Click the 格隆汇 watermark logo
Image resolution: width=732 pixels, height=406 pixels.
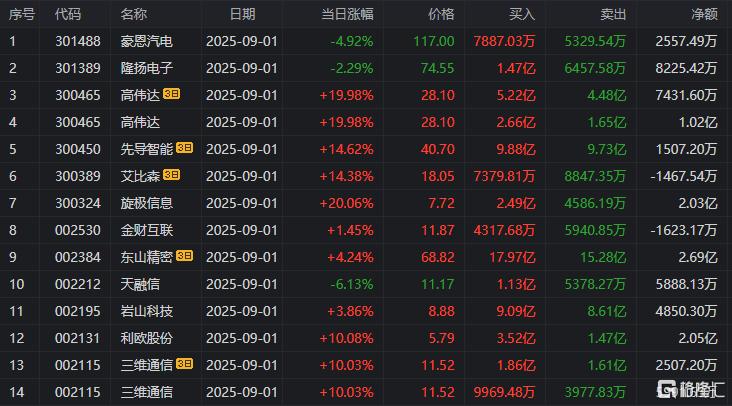point(690,389)
